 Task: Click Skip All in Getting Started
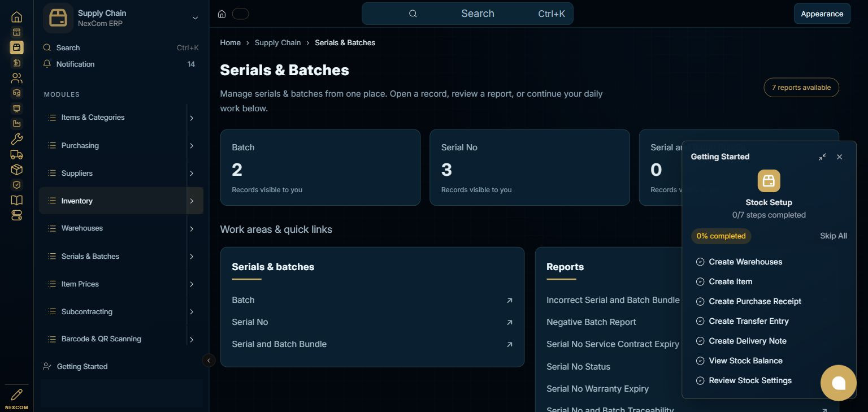[834, 236]
